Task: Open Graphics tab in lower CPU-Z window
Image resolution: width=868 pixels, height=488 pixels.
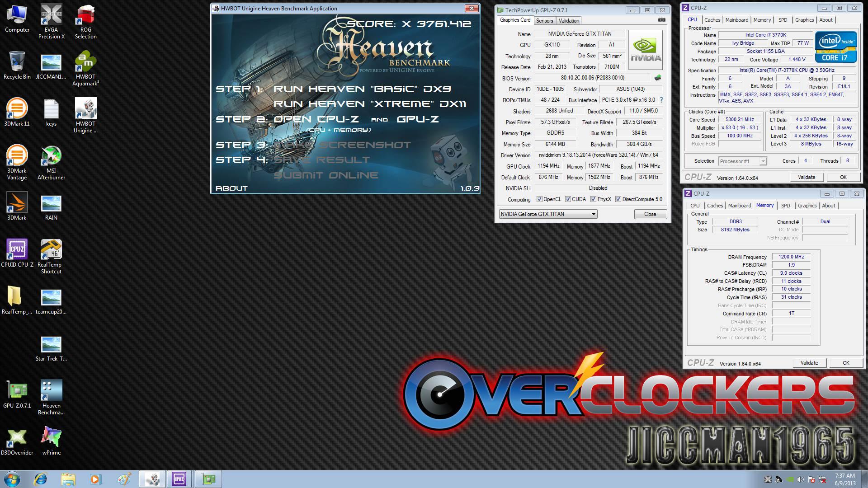Action: point(807,206)
